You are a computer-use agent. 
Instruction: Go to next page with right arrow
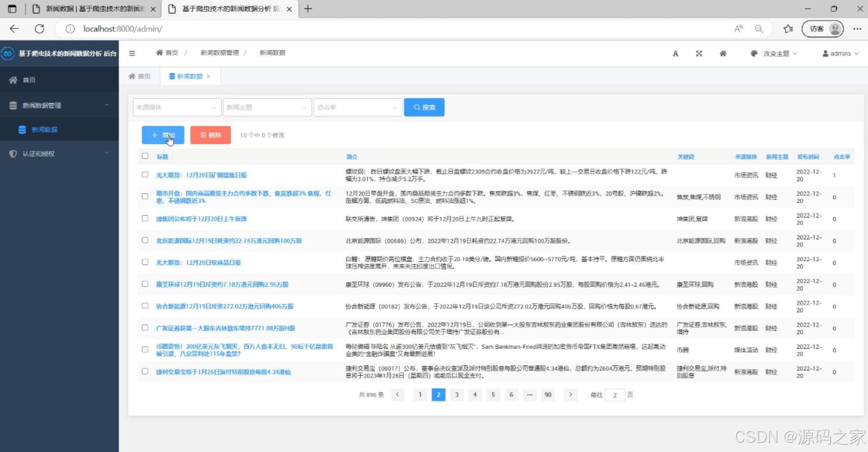pos(571,394)
